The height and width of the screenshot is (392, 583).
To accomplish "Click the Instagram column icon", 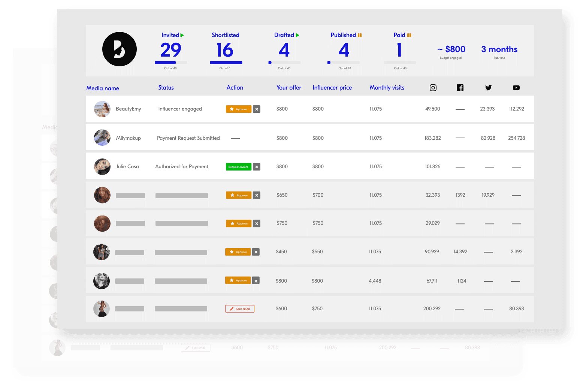I will tap(433, 88).
